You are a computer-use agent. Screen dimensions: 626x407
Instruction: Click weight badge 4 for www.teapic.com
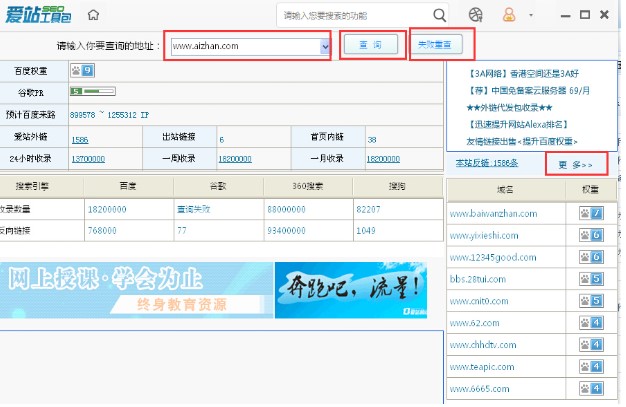click(x=591, y=366)
